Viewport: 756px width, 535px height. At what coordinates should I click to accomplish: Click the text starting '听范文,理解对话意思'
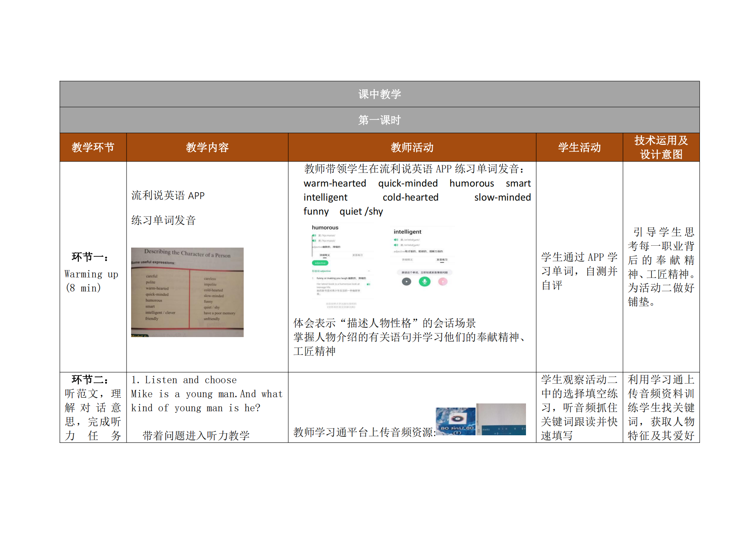(x=93, y=414)
